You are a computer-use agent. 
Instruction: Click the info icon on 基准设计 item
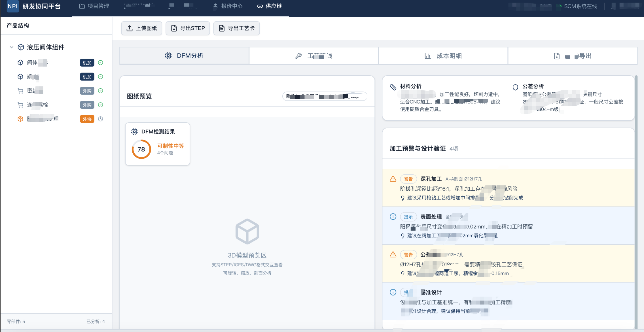click(x=393, y=292)
